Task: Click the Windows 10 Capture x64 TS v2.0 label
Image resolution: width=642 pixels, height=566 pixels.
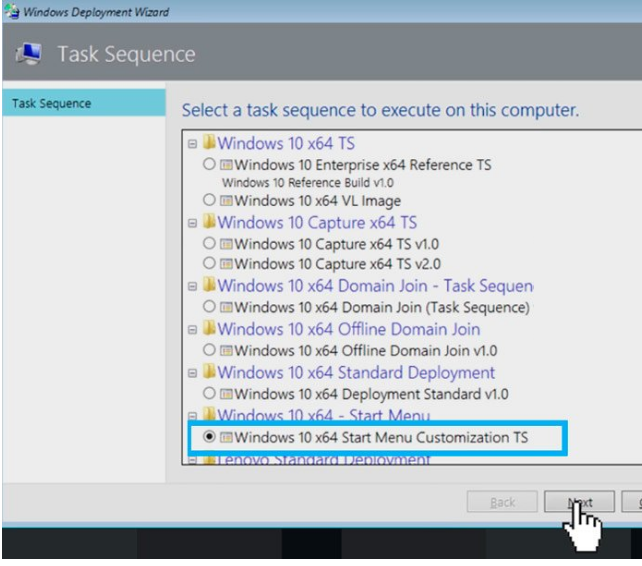Action: (337, 264)
